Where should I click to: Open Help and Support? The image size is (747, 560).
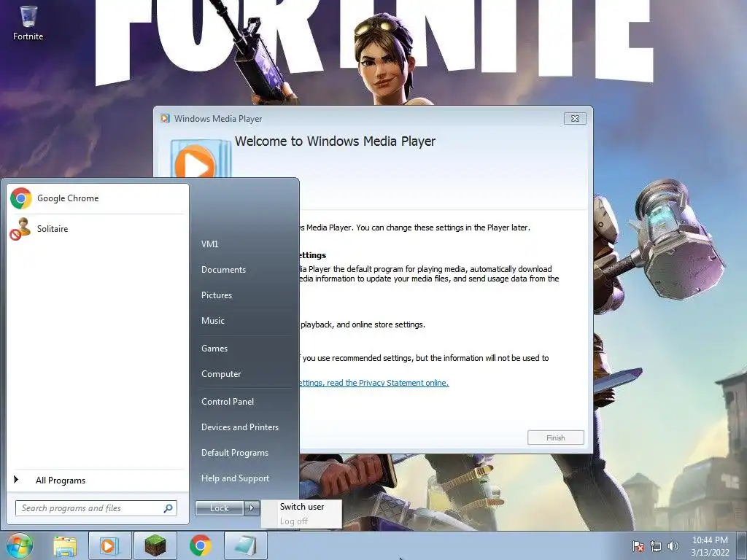[x=236, y=478]
